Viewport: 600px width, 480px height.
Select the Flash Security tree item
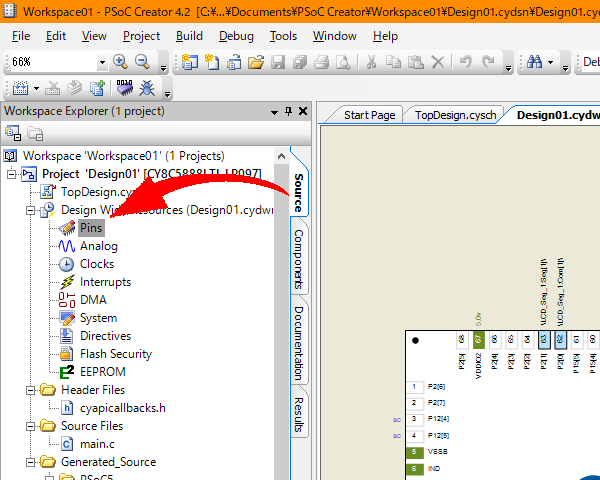116,354
